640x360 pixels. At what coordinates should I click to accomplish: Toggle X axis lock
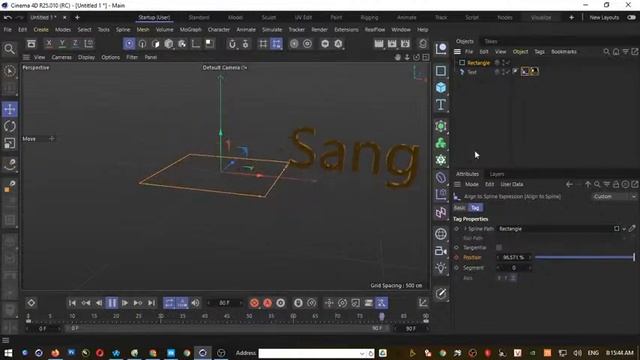[49, 44]
